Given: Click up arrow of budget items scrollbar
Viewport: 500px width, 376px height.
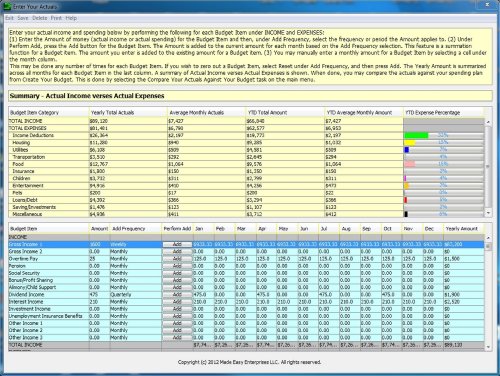Looking at the screenshot, I should coord(488,238).
